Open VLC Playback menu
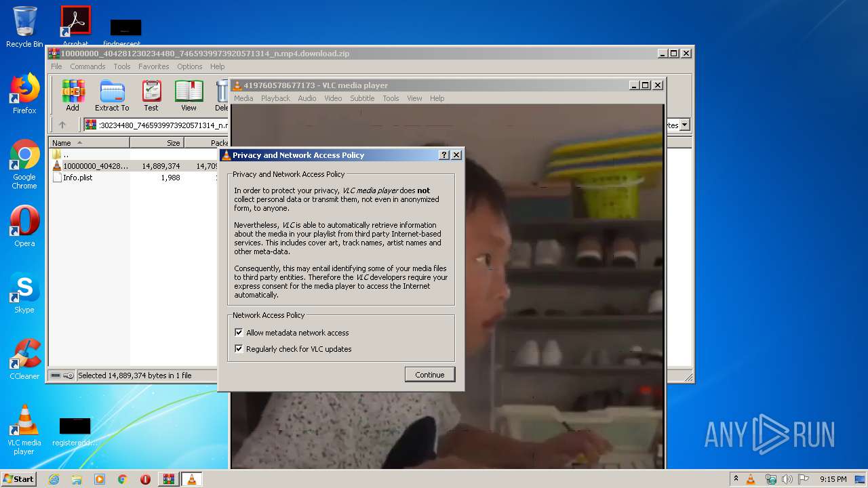This screenshot has height=488, width=868. (x=275, y=98)
